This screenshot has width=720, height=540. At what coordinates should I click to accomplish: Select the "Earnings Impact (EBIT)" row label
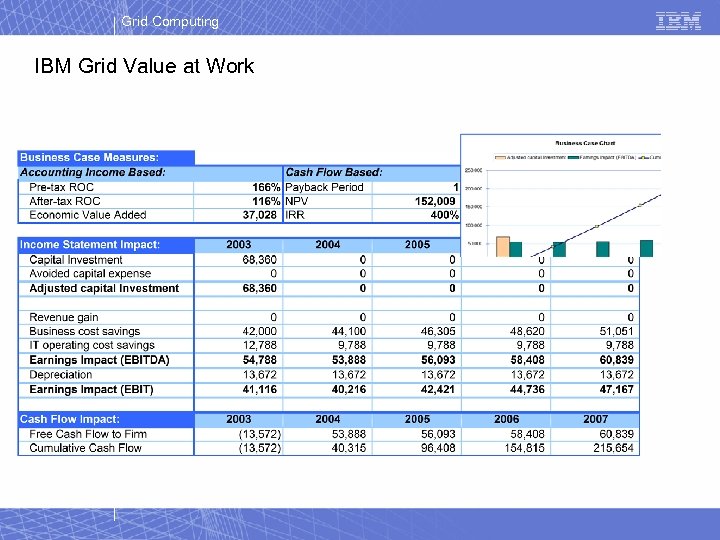point(91,389)
